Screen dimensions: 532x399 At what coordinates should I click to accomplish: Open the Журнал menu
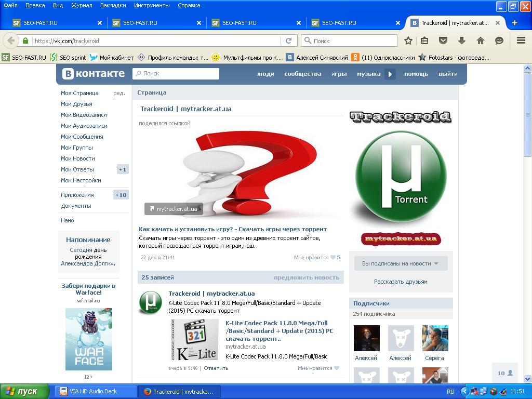(82, 5)
